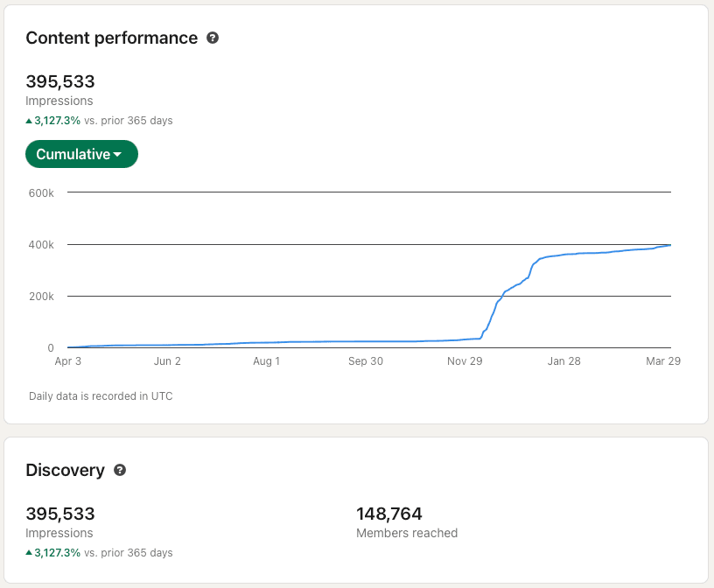Click the Daily data is recorded in UTC note
Screen dimensions: 714x588
pos(101,395)
